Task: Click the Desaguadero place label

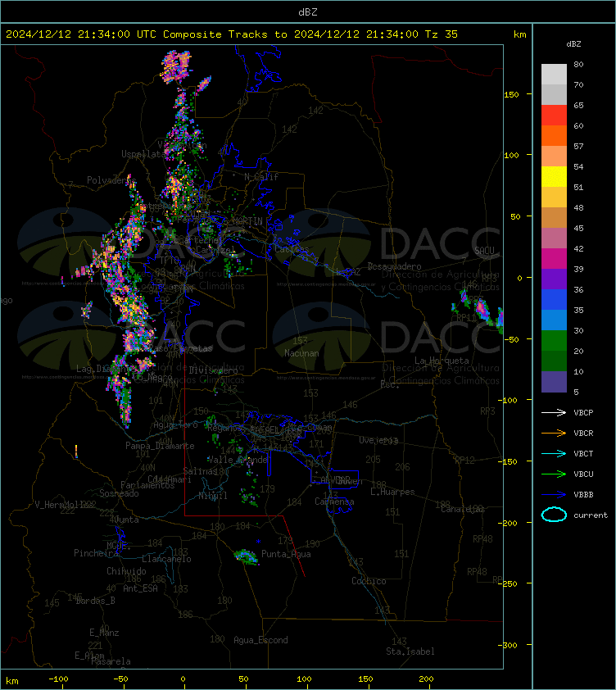Action: [x=394, y=266]
